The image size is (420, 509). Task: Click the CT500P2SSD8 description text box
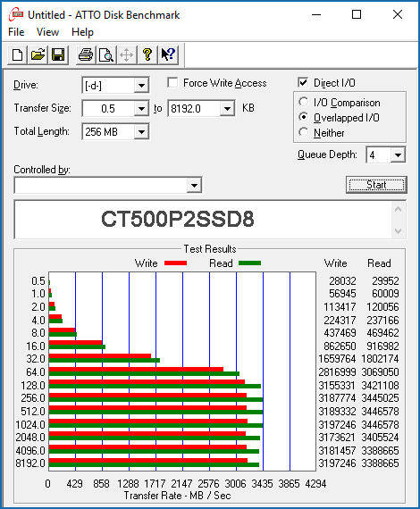click(203, 220)
